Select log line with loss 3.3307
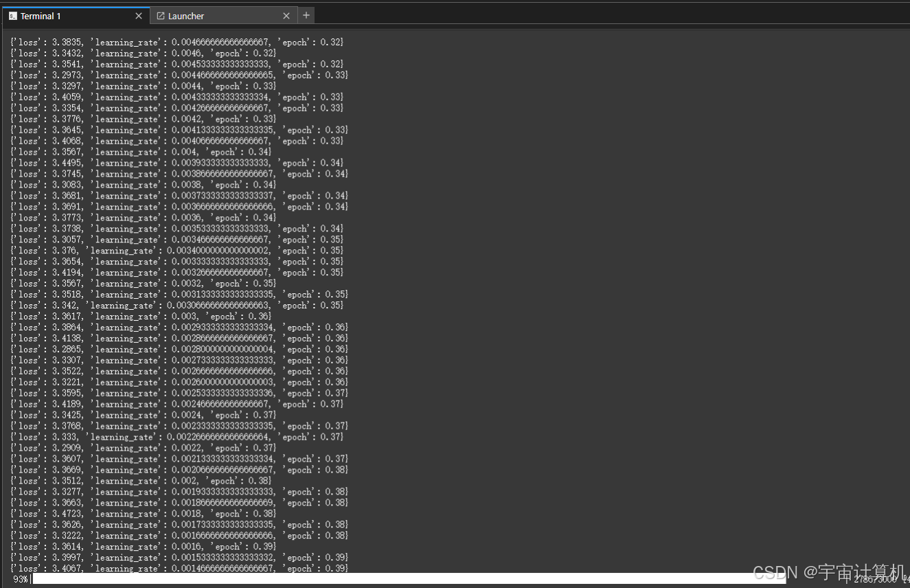 click(180, 361)
